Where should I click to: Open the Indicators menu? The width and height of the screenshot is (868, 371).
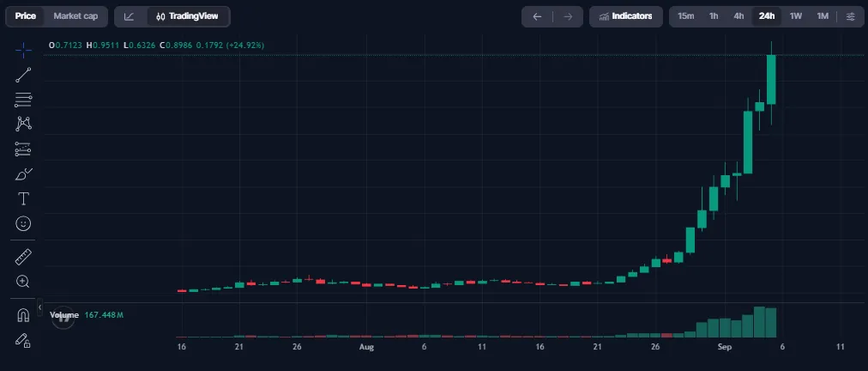coord(625,16)
